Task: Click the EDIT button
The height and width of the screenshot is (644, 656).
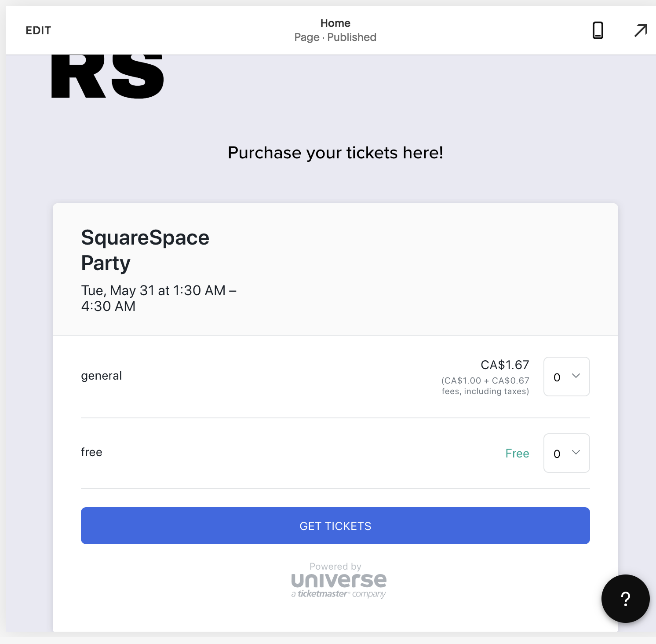Action: (x=38, y=30)
